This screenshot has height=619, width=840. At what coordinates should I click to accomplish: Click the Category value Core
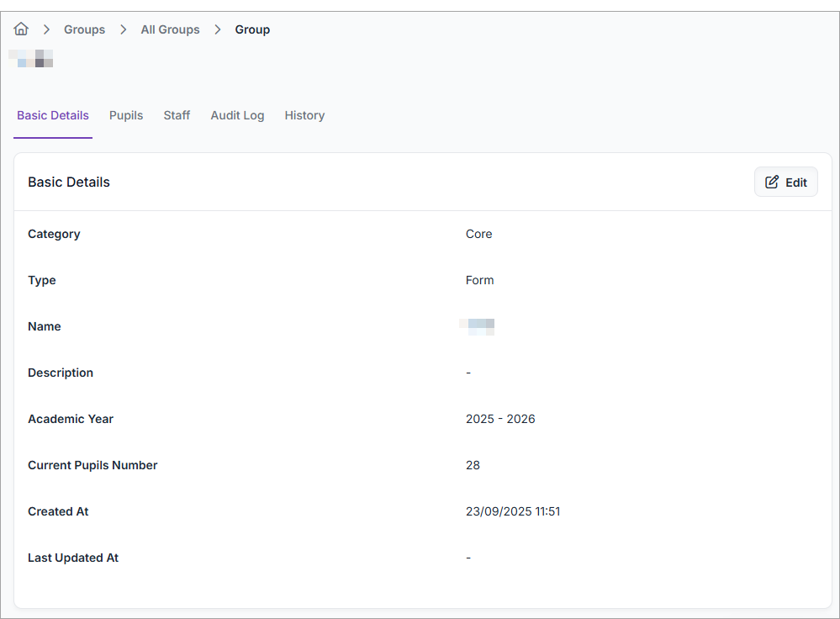click(478, 234)
